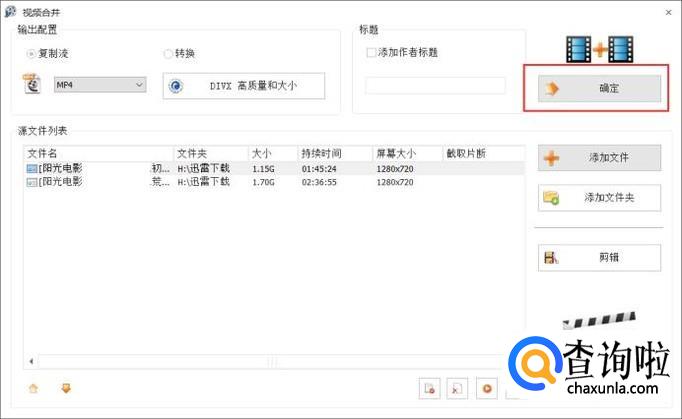This screenshot has width=682, height=419.
Task: Click the duration 01:45:24 cell
Action: [x=319, y=168]
